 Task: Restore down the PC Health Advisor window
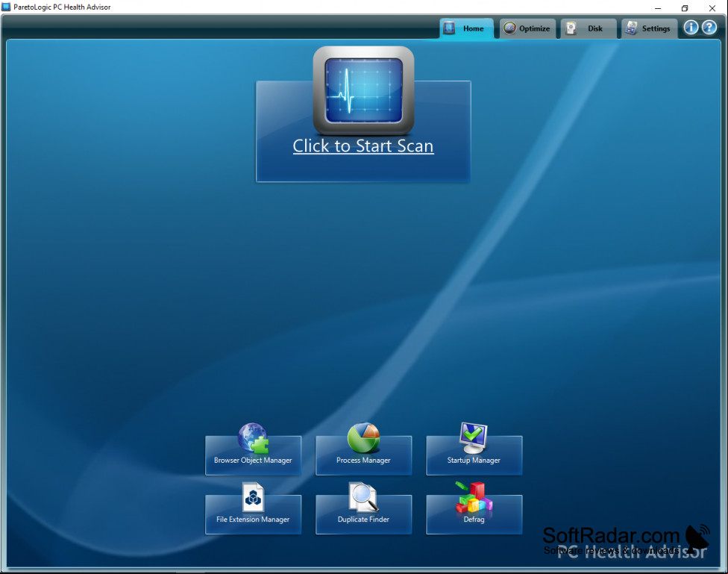685,8
